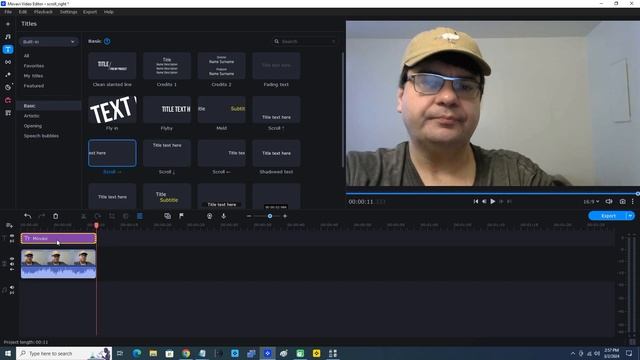640x360 pixels.
Task: Click the Add track icon
Action: [9, 225]
